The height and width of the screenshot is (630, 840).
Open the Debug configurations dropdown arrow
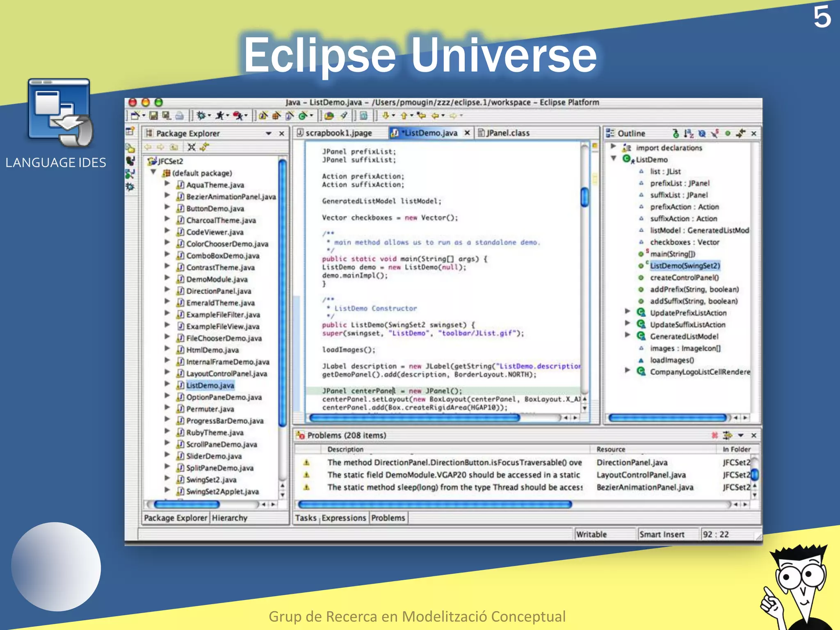point(209,116)
